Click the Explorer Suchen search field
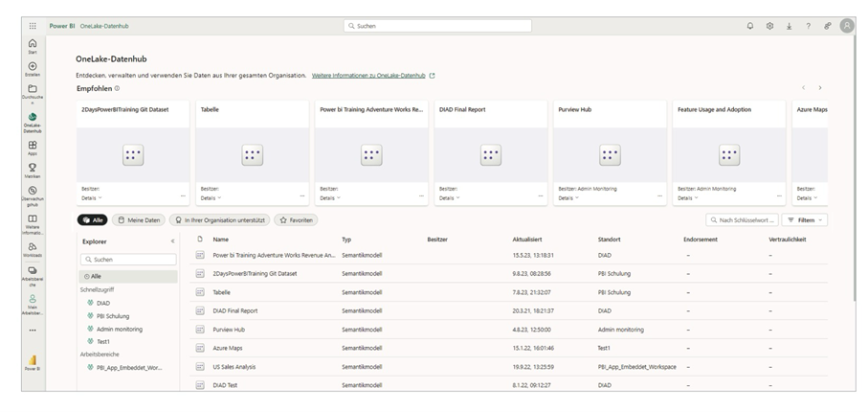The height and width of the screenshot is (412, 868). pos(128,260)
